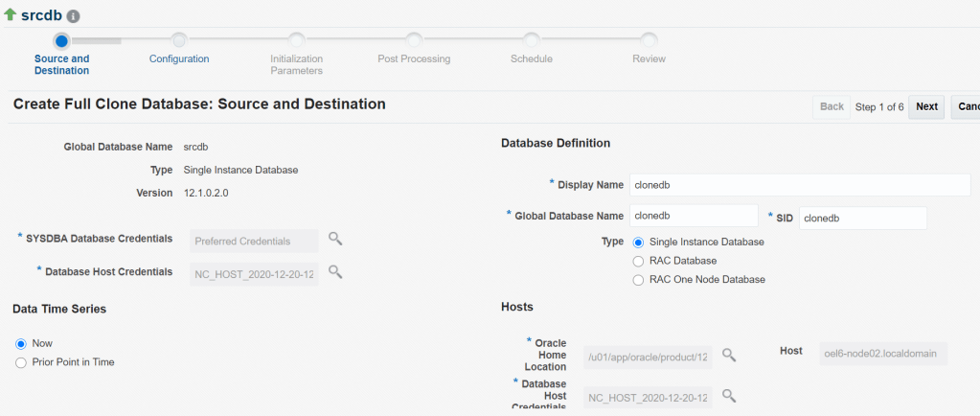Click Oracle Home Location search icon

click(x=729, y=355)
